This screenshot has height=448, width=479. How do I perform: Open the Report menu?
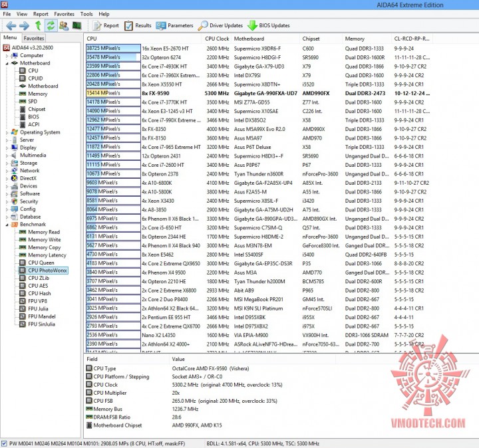[x=41, y=14]
